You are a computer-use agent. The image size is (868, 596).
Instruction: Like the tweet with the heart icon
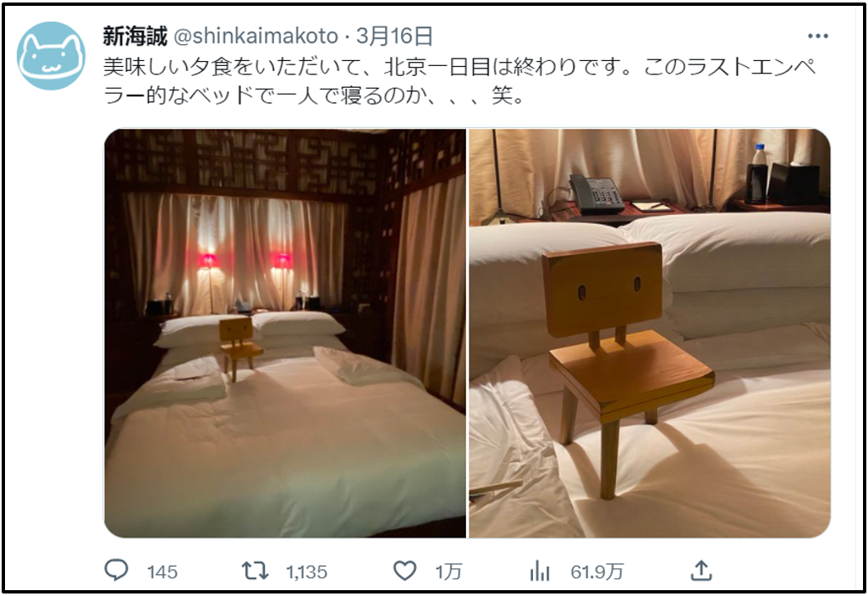404,571
